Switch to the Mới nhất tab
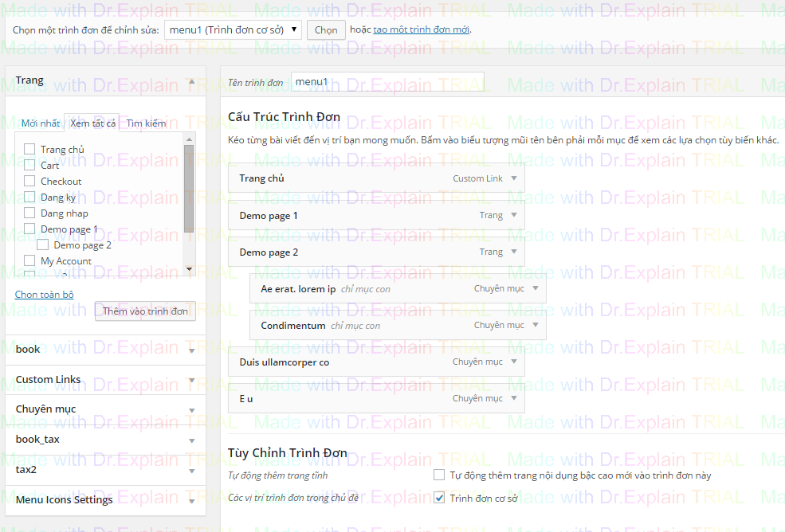The width and height of the screenshot is (785, 532). pyautogui.click(x=40, y=123)
